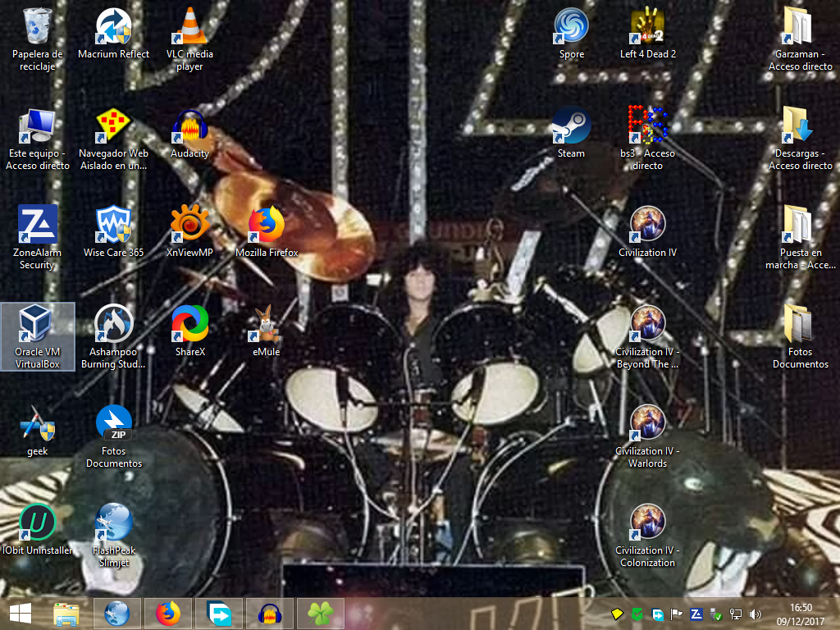Click the green shield tray icon
Image resolution: width=840 pixels, height=630 pixels.
[637, 614]
